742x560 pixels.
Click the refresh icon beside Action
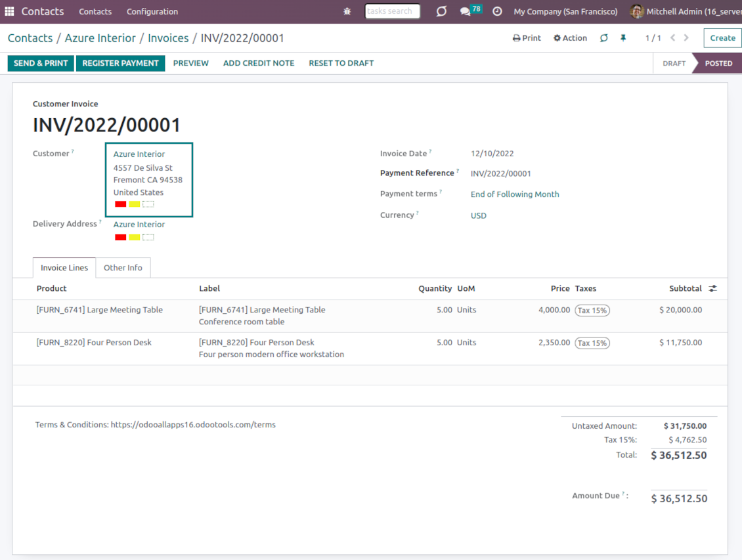604,38
